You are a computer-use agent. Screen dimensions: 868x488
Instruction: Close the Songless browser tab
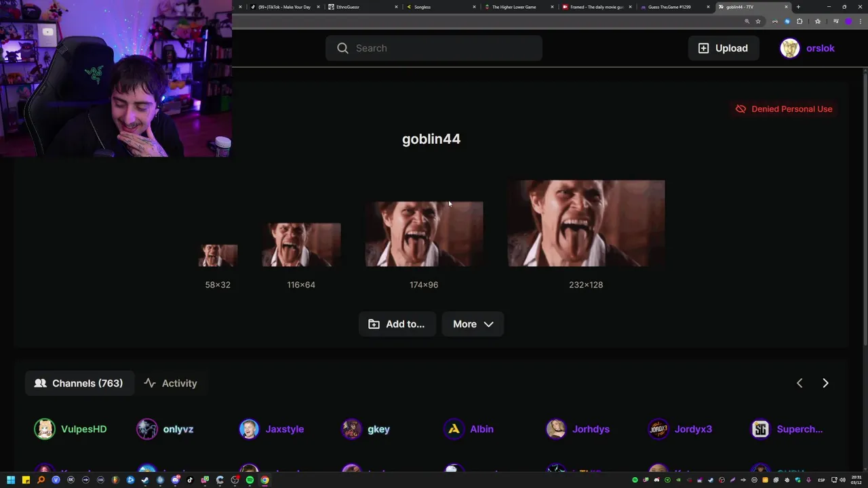click(x=474, y=7)
